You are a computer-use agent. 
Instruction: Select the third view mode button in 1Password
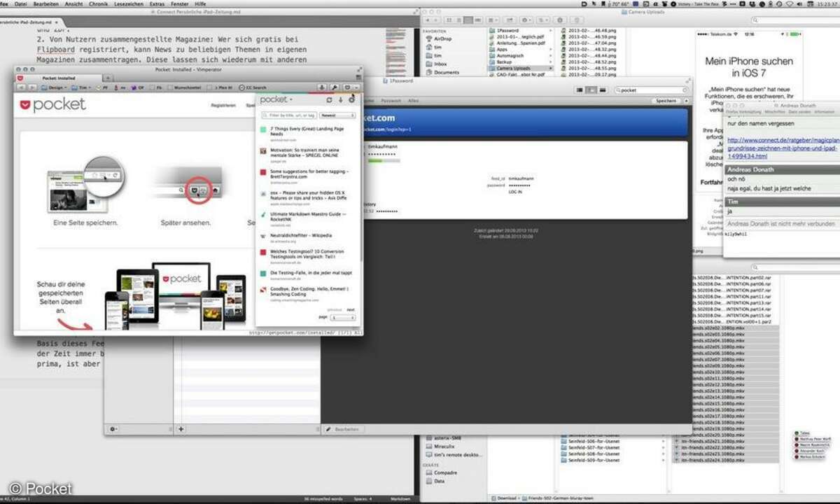pyautogui.click(x=603, y=90)
